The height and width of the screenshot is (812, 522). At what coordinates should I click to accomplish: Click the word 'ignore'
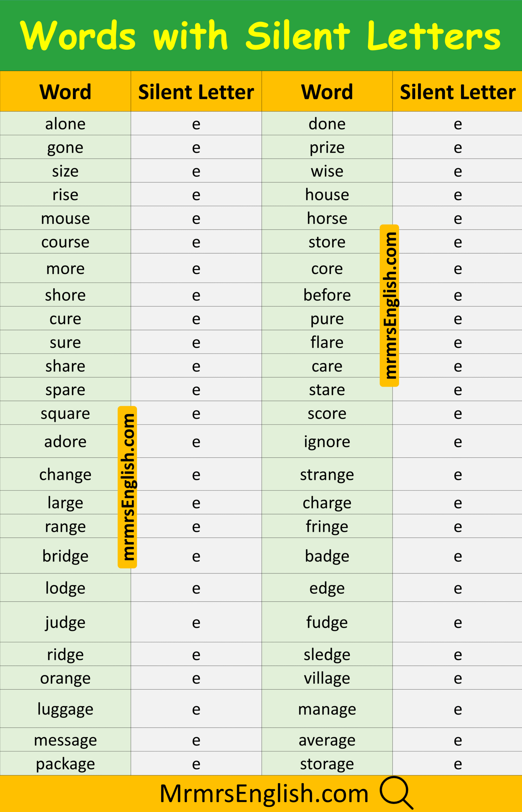click(x=327, y=442)
